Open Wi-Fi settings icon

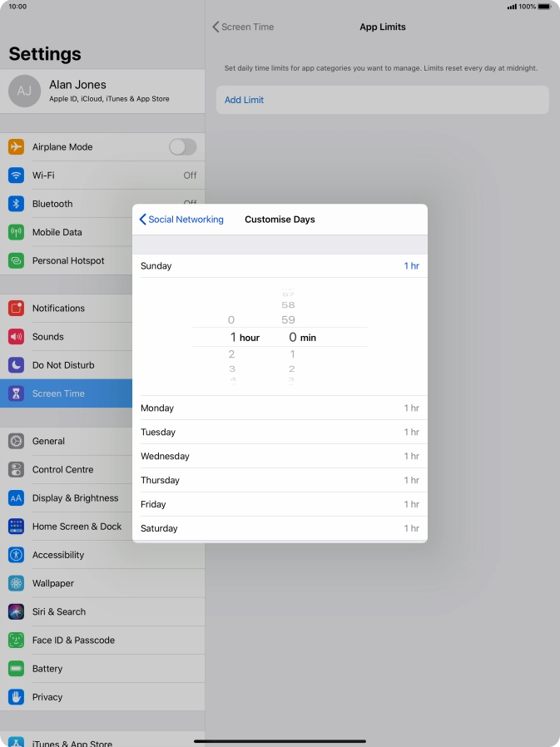16,176
